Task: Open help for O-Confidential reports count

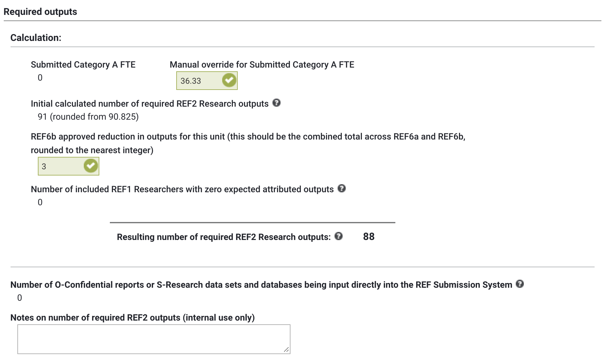Action: [519, 284]
